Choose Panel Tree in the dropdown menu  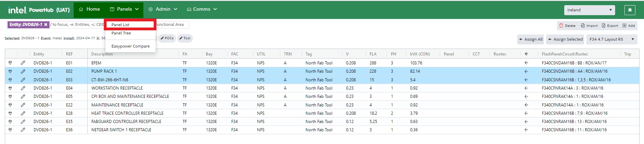121,33
